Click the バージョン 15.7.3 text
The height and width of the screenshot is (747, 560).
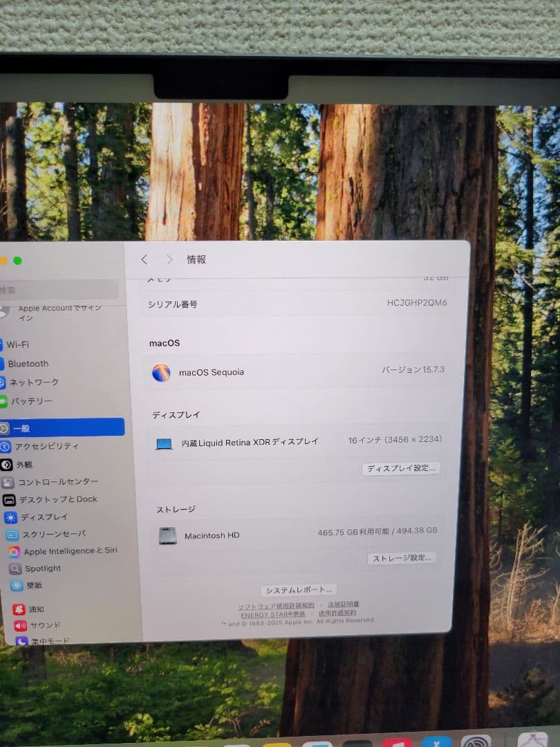(x=413, y=369)
